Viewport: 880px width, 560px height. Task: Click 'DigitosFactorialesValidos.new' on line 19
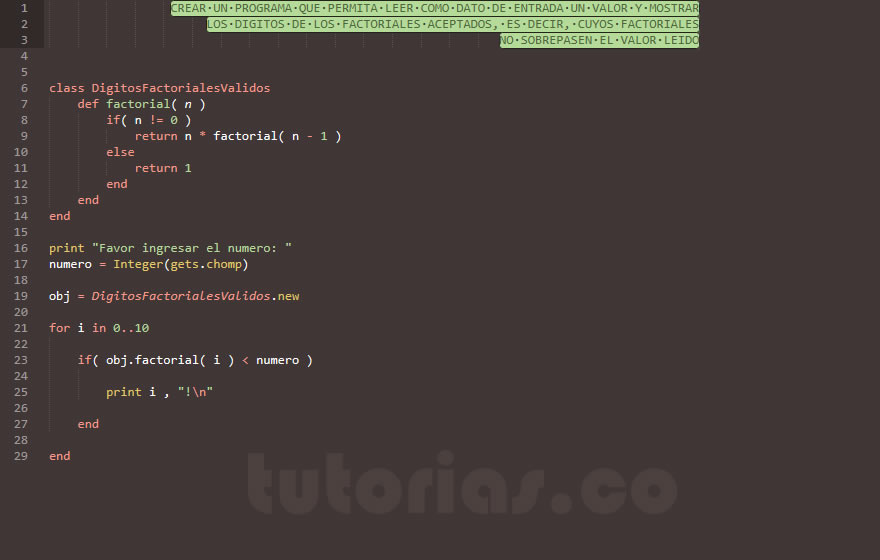[195, 296]
